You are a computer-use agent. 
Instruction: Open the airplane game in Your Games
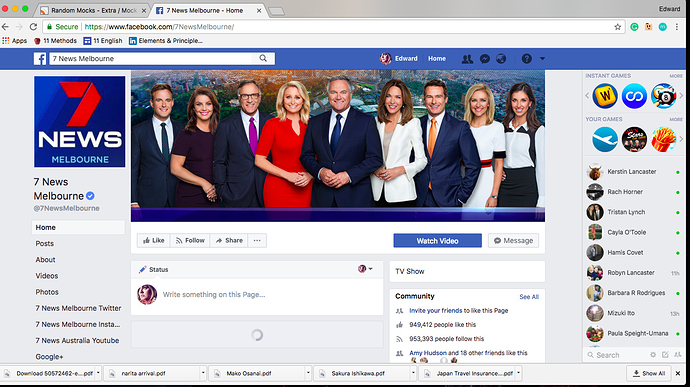tap(605, 139)
